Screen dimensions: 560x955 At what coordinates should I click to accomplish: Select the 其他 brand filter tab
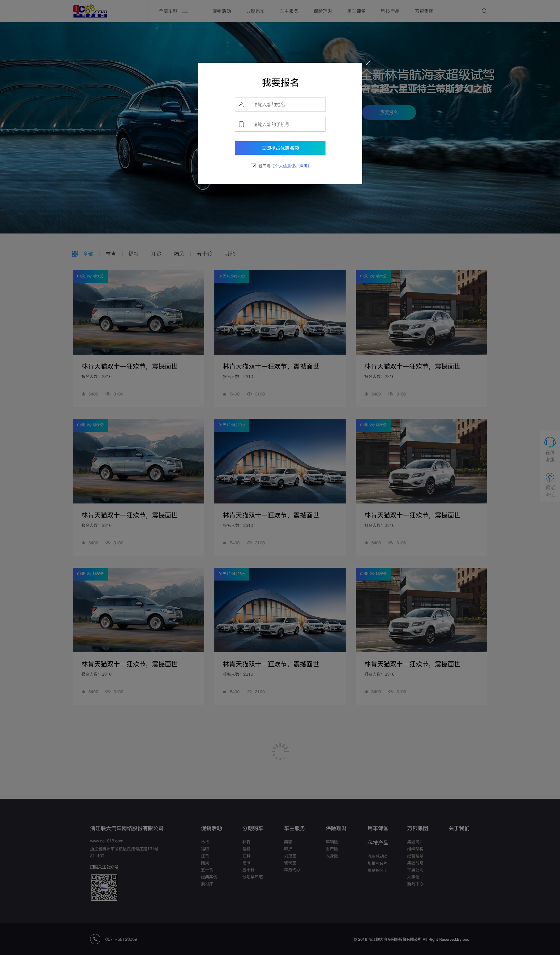click(x=230, y=254)
